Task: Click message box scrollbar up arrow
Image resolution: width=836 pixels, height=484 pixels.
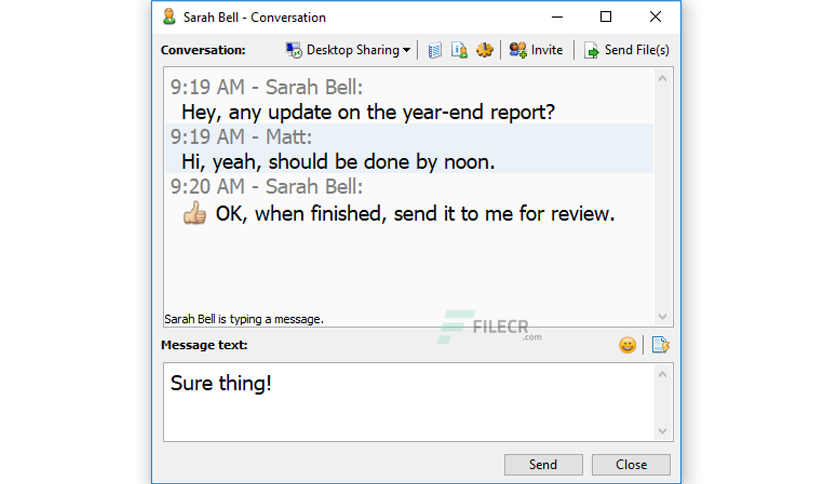Action: pyautogui.click(x=662, y=374)
